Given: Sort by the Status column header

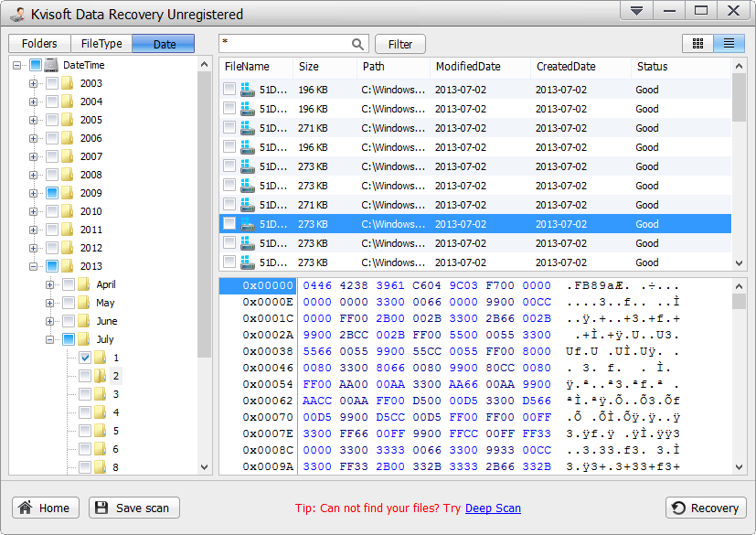Looking at the screenshot, I should (x=681, y=67).
